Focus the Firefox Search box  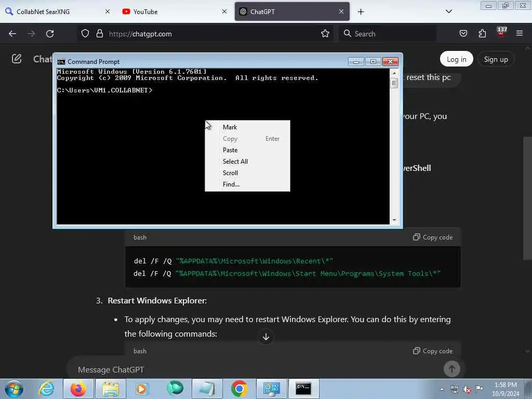click(x=388, y=34)
